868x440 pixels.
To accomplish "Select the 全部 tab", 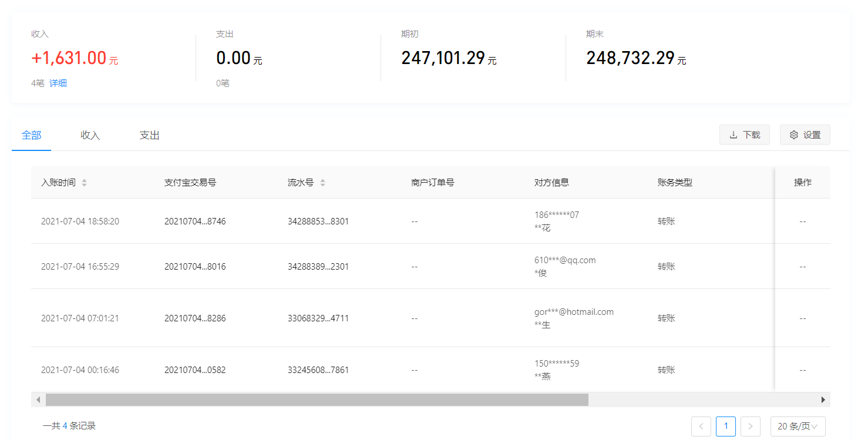I will (31, 135).
